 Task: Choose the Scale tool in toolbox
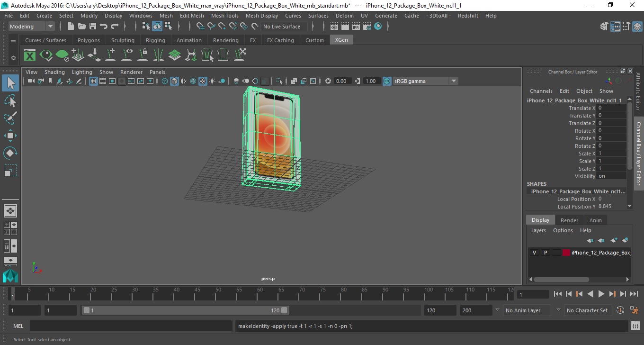point(10,170)
